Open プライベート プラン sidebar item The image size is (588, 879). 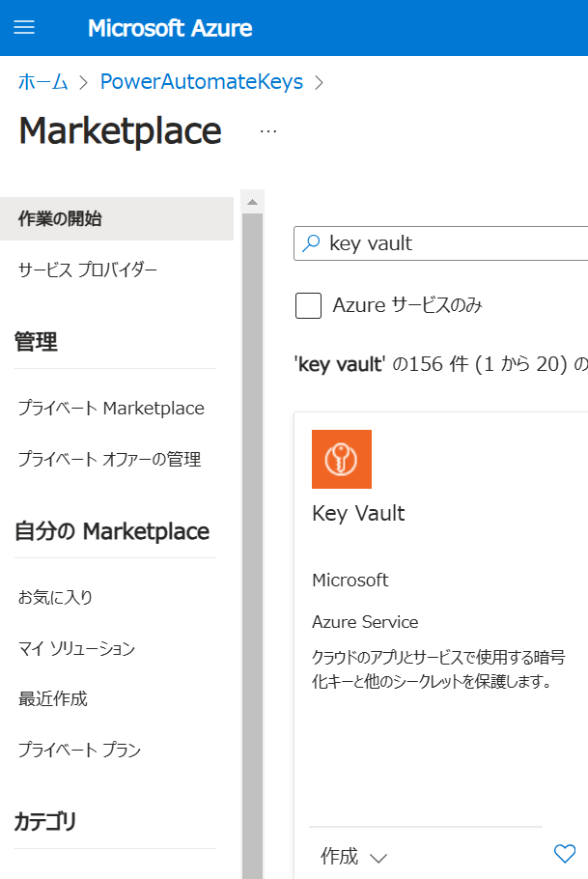[117, 750]
